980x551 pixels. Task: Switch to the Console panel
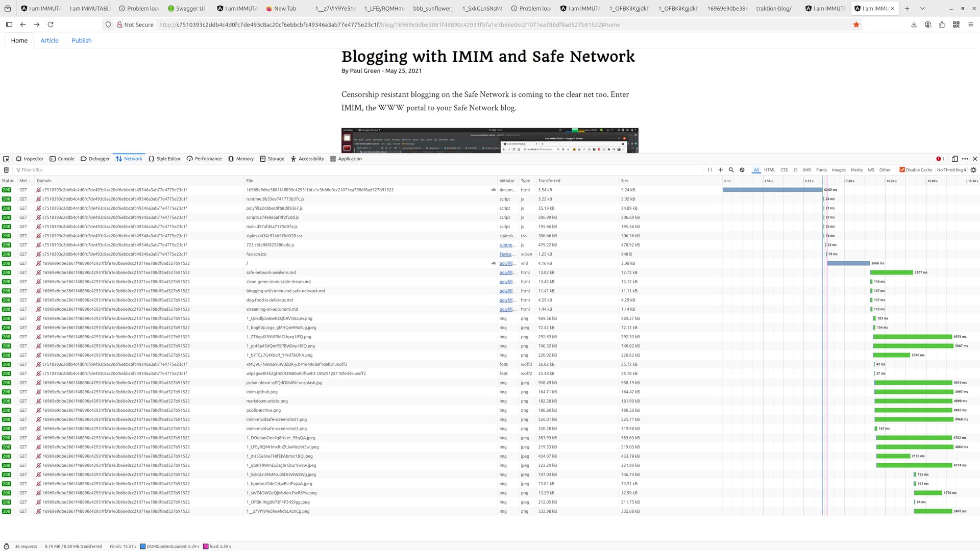point(62,159)
